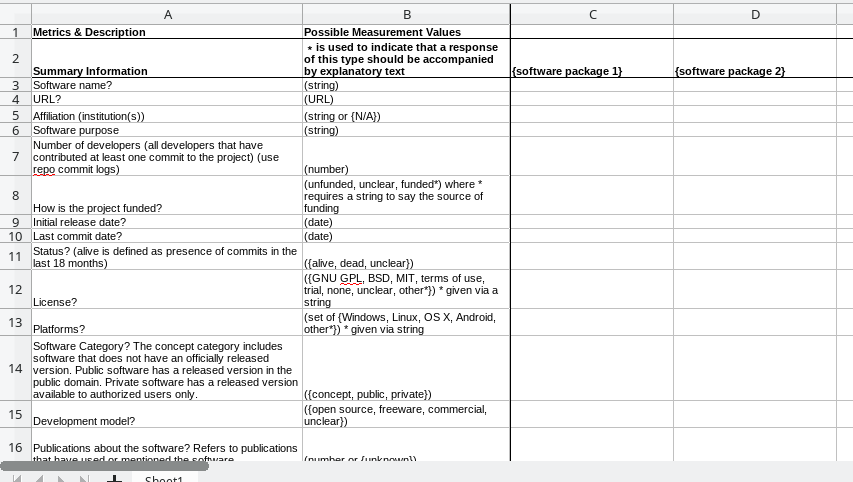This screenshot has width=853, height=482.
Task: Click the 'Affiliation (institution(s))' cell
Action: point(167,115)
